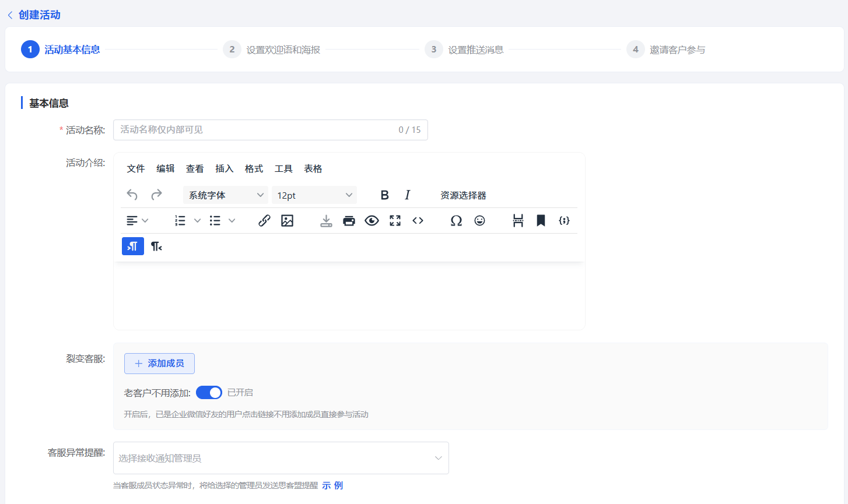Image resolution: width=848 pixels, height=504 pixels.
Task: Select step 3 设置推送消息
Action: click(464, 50)
